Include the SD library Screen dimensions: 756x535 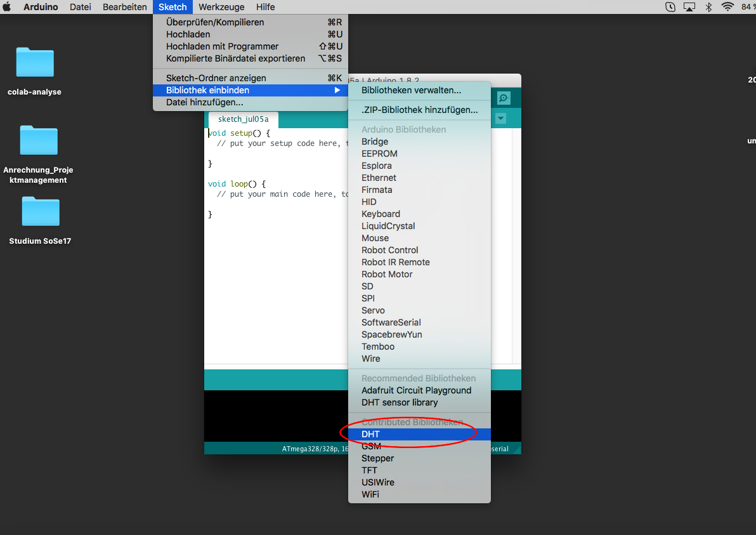point(419,287)
